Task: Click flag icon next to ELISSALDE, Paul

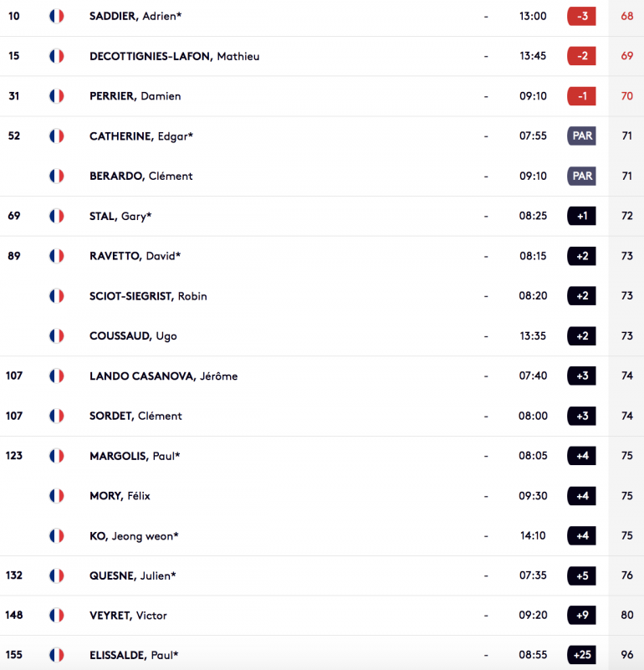Action: (56, 655)
